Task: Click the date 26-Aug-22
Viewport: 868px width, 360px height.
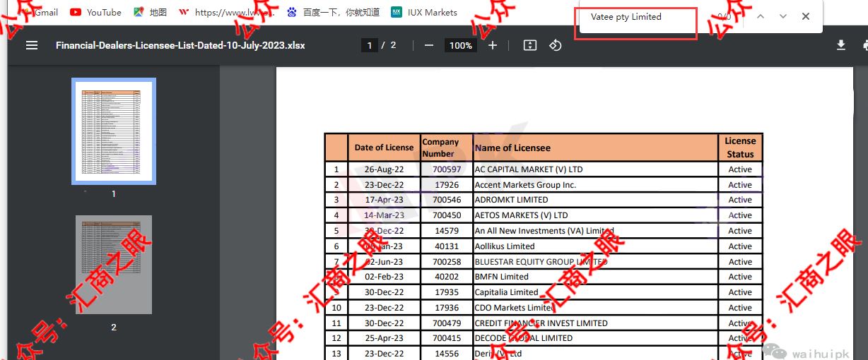Action: coord(384,169)
